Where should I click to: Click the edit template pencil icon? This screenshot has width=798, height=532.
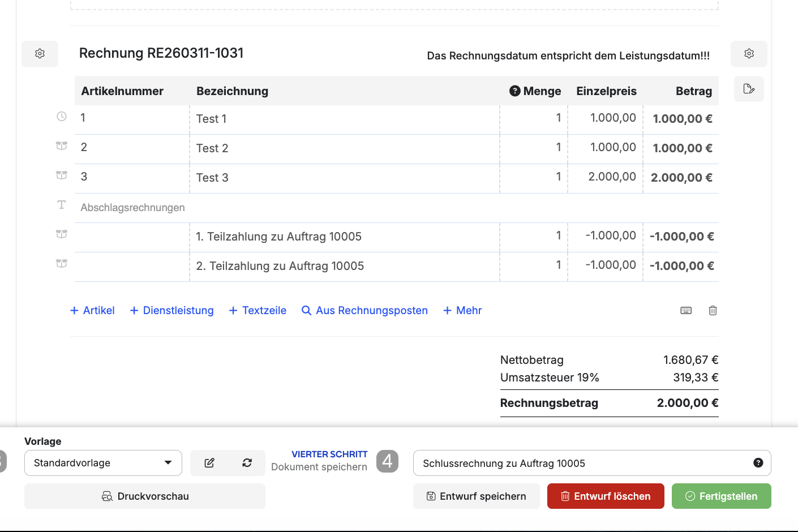click(209, 463)
